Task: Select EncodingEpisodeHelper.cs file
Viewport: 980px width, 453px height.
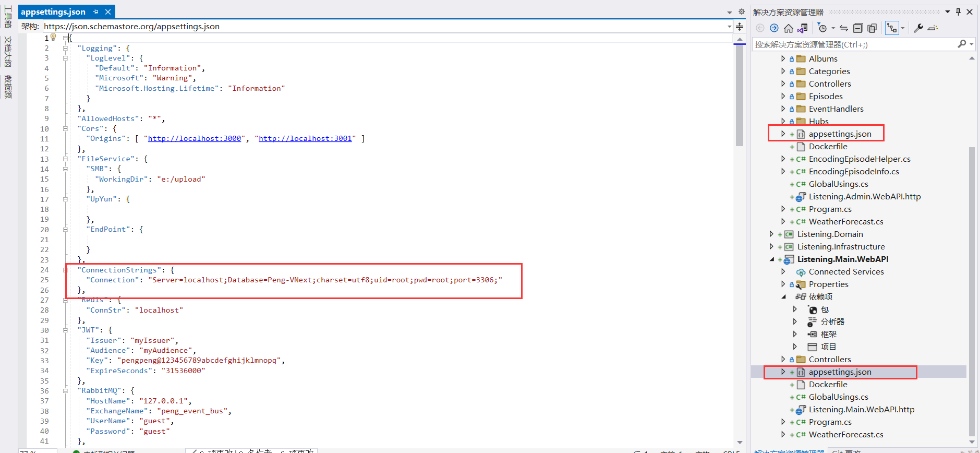Action: pos(860,159)
